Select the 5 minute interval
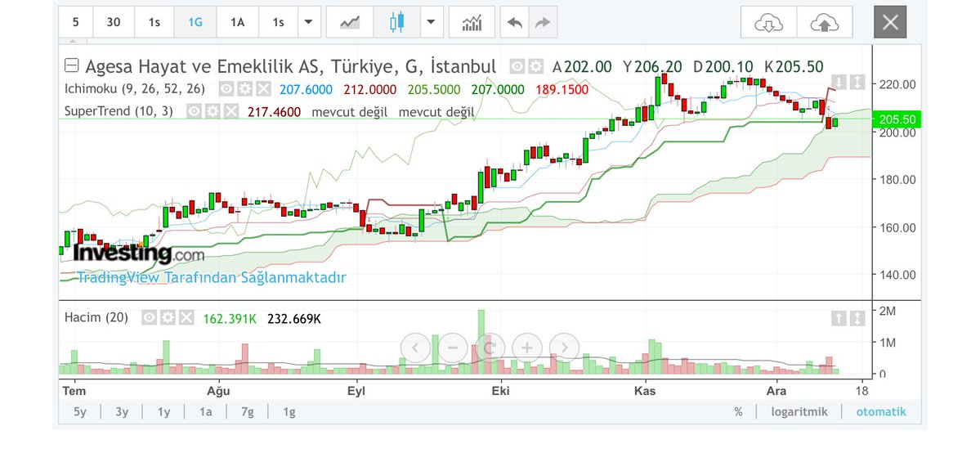This screenshot has height=453, width=980. coord(76,23)
